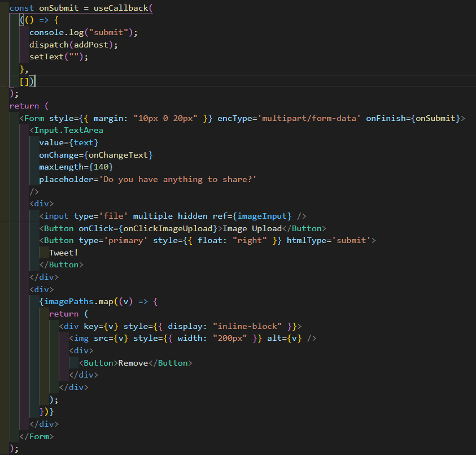Place cursor on the const keyword

click(x=21, y=8)
